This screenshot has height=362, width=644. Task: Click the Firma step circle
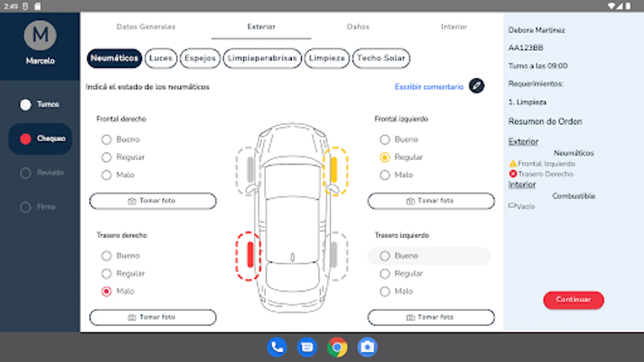click(x=25, y=207)
